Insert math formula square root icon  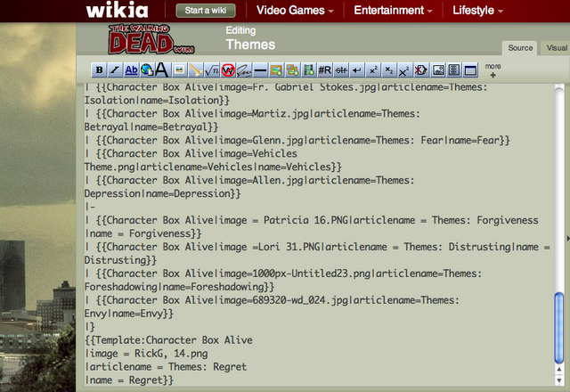click(x=211, y=69)
